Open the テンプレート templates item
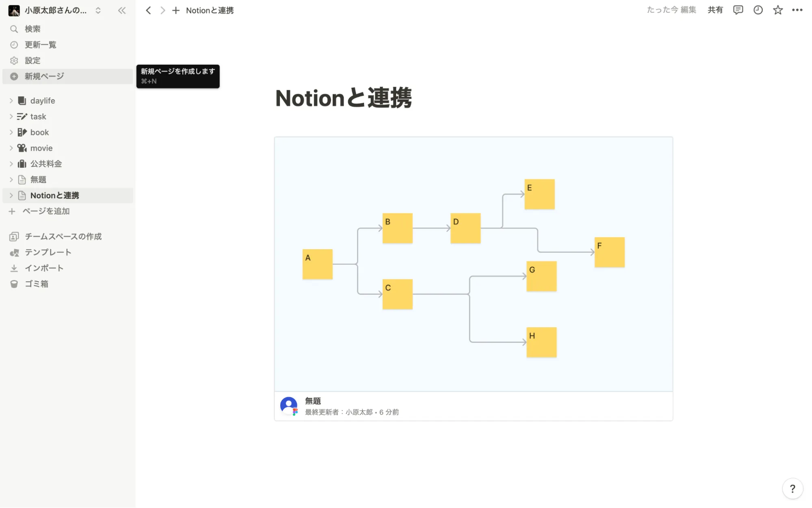This screenshot has width=812, height=508. tap(68, 252)
